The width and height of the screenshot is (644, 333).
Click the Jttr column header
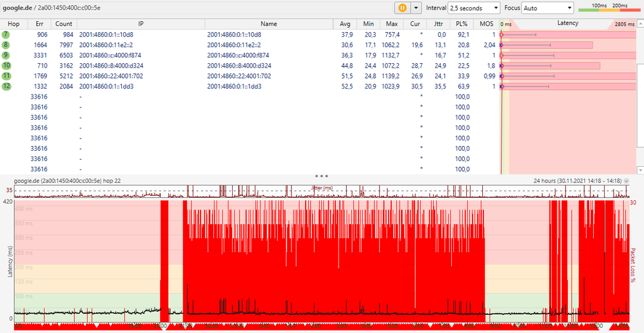(x=440, y=23)
